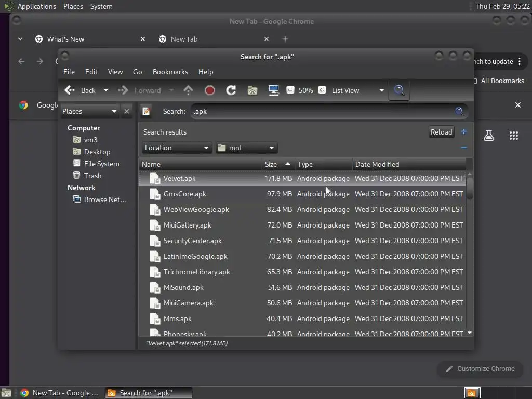Click the Reload circular arrow icon
The height and width of the screenshot is (399, 532).
pyautogui.click(x=231, y=90)
